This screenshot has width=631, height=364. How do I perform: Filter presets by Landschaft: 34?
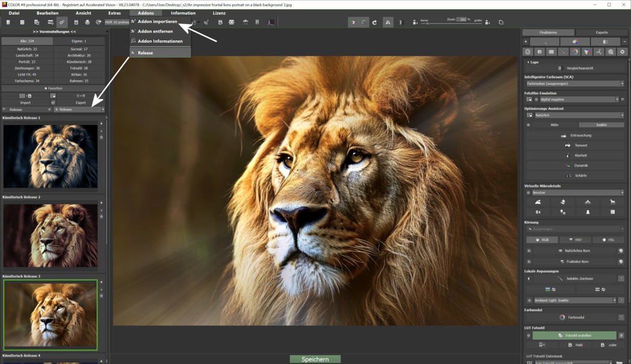tap(27, 55)
